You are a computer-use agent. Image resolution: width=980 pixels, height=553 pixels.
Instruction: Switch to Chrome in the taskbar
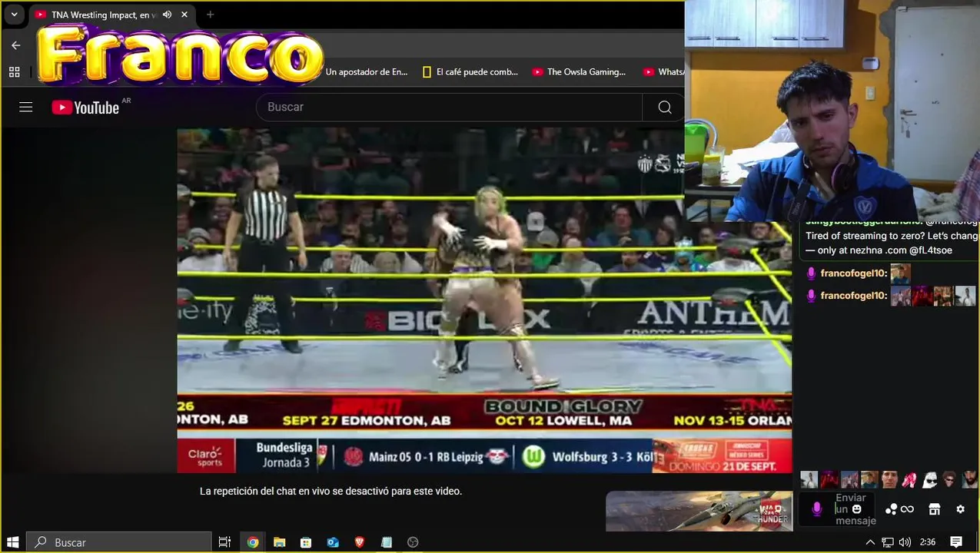253,542
